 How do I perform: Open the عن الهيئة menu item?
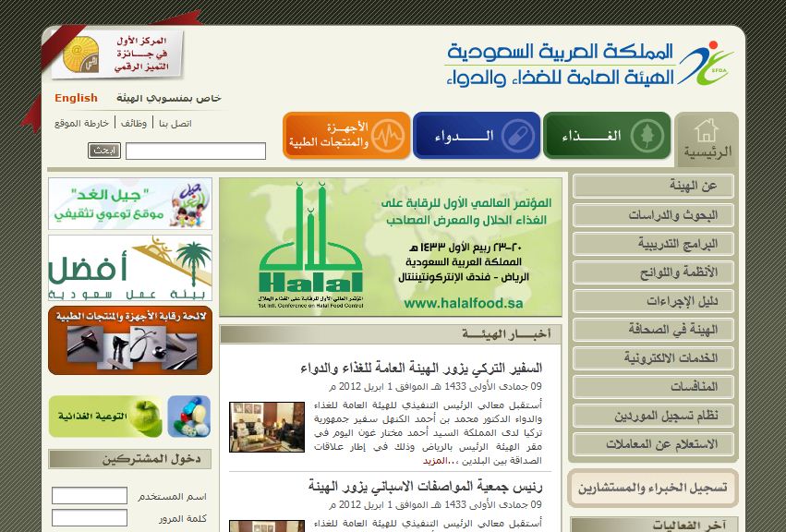tap(653, 187)
